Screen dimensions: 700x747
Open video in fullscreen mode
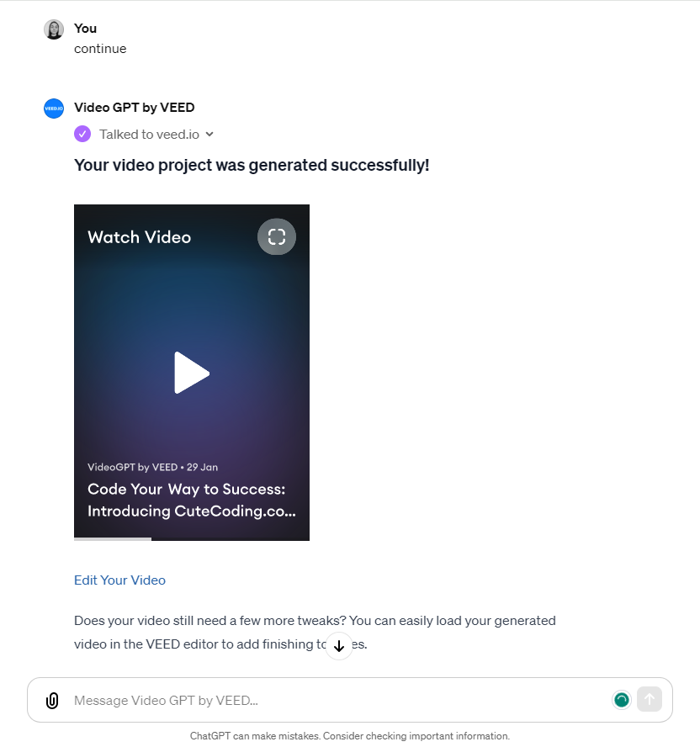[277, 236]
